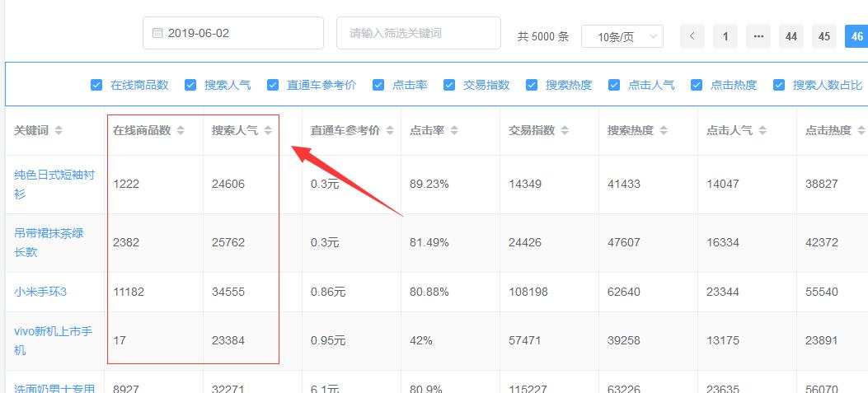
Task: Uncheck the 点击人气 checkbox
Action: click(x=614, y=85)
